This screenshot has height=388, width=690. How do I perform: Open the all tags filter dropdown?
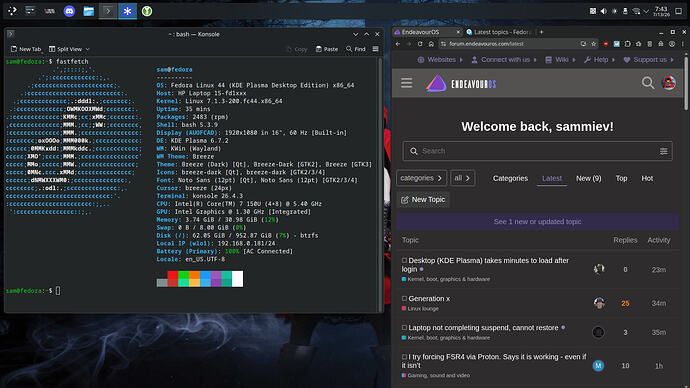pos(462,178)
